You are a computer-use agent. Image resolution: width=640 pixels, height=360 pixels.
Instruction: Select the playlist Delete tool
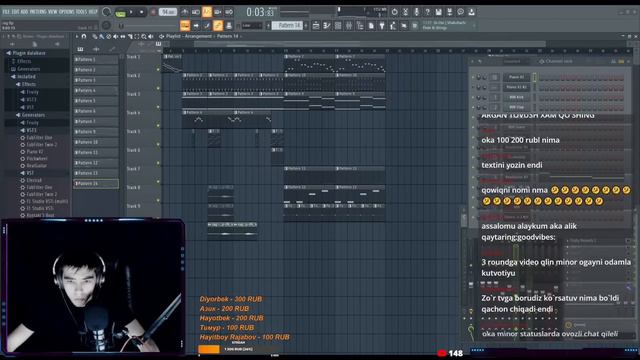point(109,36)
